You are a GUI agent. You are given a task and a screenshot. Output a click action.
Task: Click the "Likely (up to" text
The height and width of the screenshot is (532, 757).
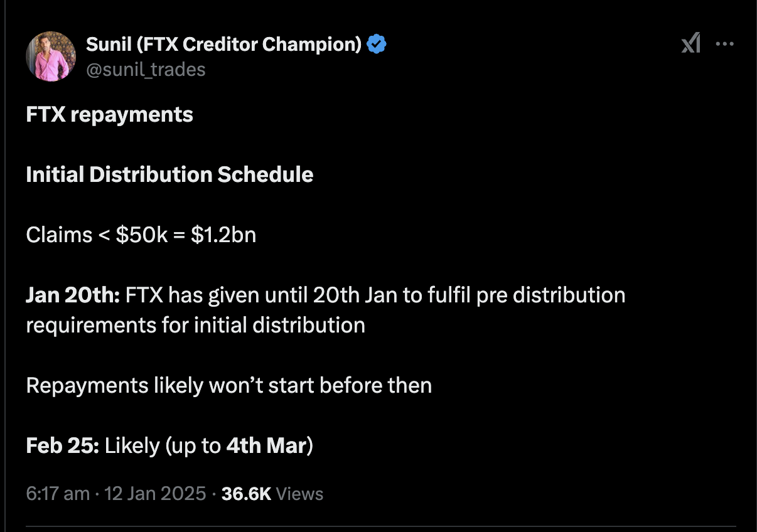(x=163, y=445)
